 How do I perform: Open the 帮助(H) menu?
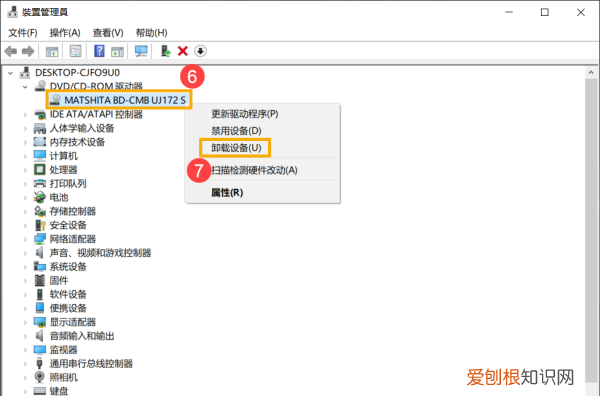tap(152, 33)
